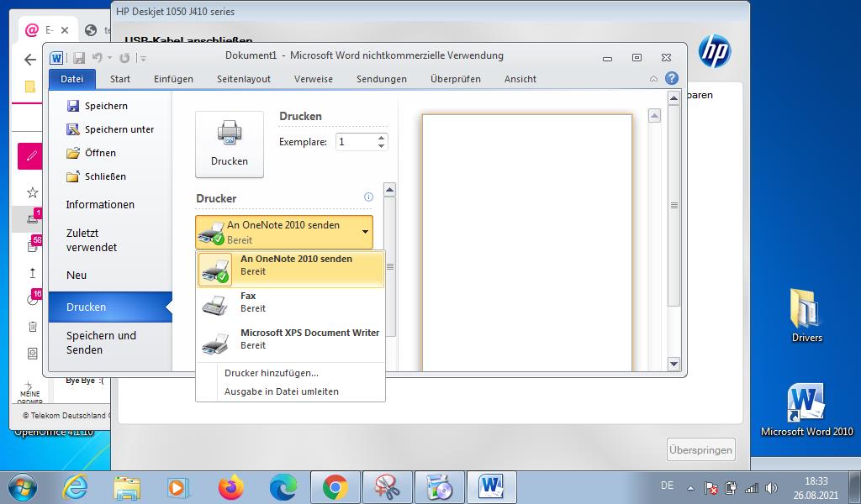This screenshot has height=504, width=861.
Task: Open Speichern unter in Word menu
Action: tap(110, 129)
